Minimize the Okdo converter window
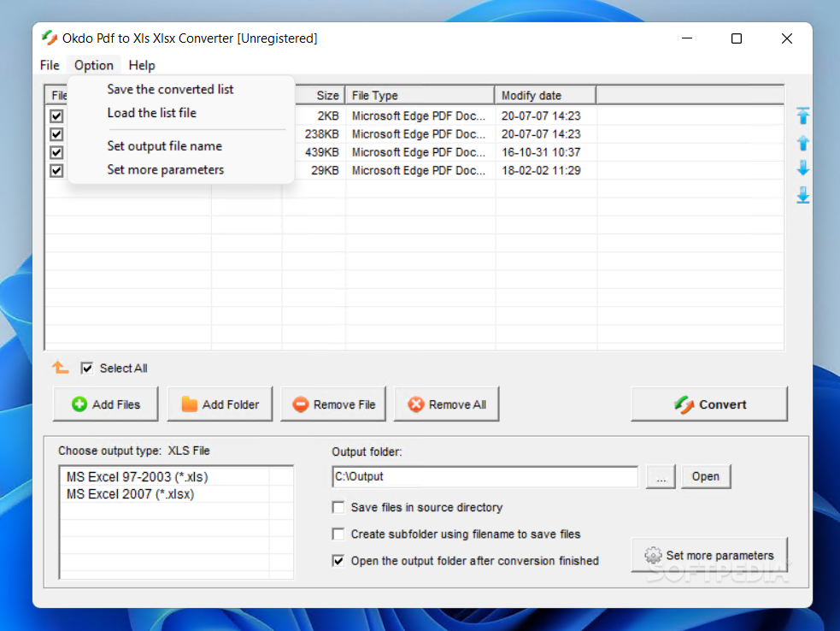The width and height of the screenshot is (840, 631). pyautogui.click(x=687, y=38)
